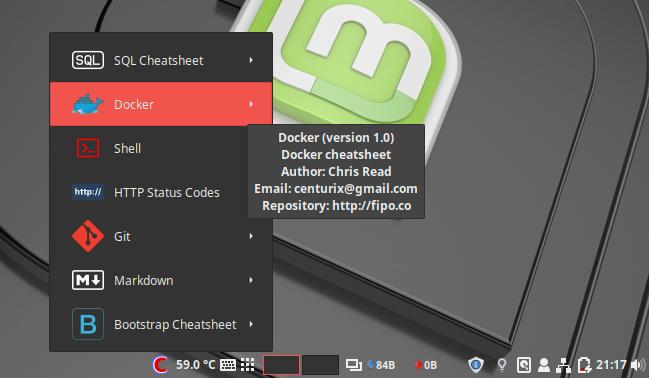Screen dimensions: 649x378
Task: Click the Markdown M-arrow icon
Action: pos(88,280)
